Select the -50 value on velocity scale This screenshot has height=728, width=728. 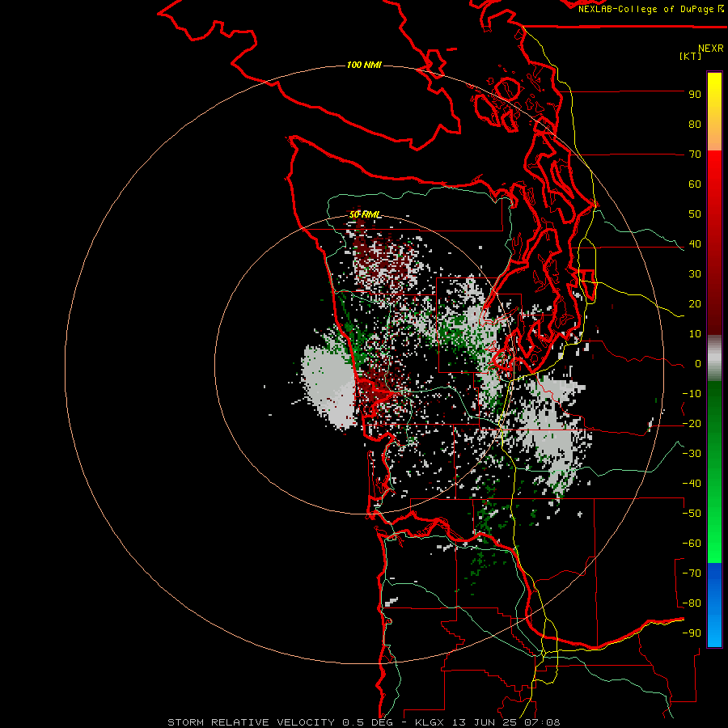(x=692, y=514)
